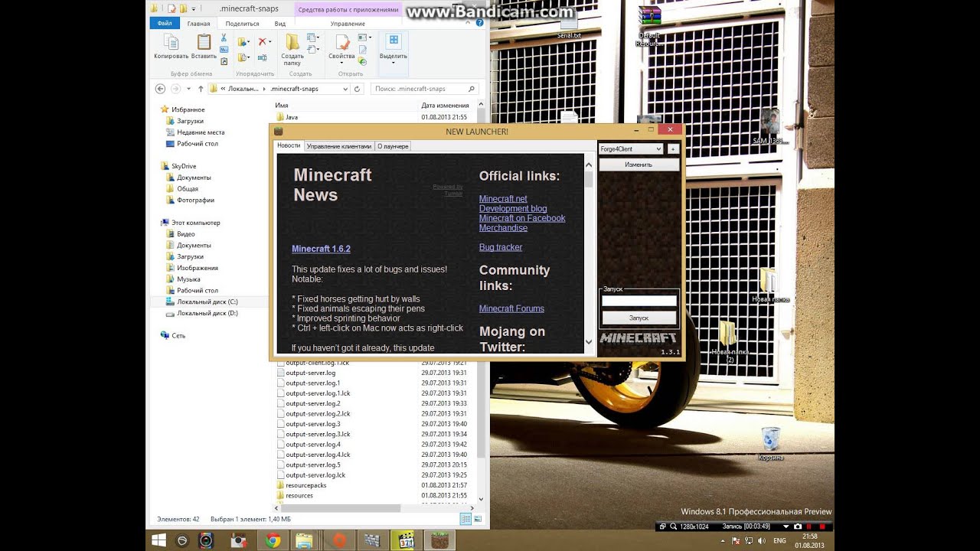The height and width of the screenshot is (551, 980).
Task: Click the scissors cut icon in ribbon
Action: pyautogui.click(x=224, y=37)
